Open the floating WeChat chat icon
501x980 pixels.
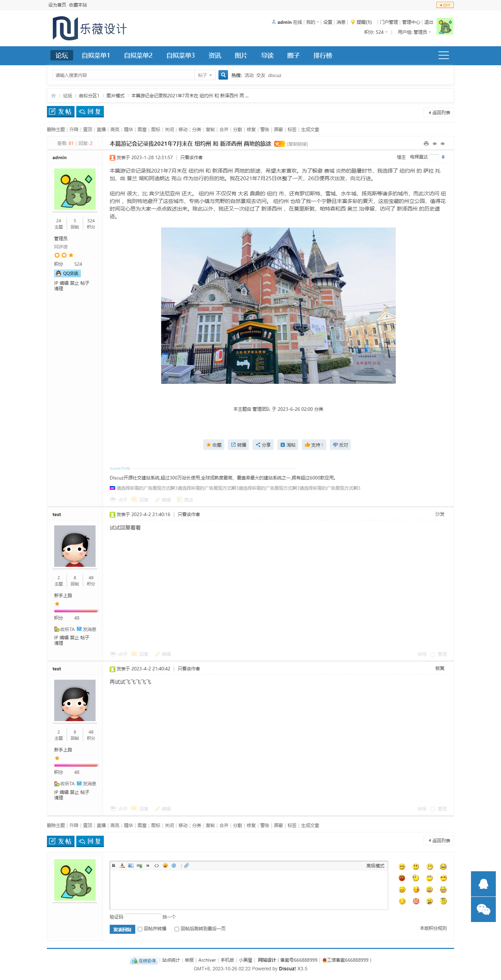tap(483, 909)
